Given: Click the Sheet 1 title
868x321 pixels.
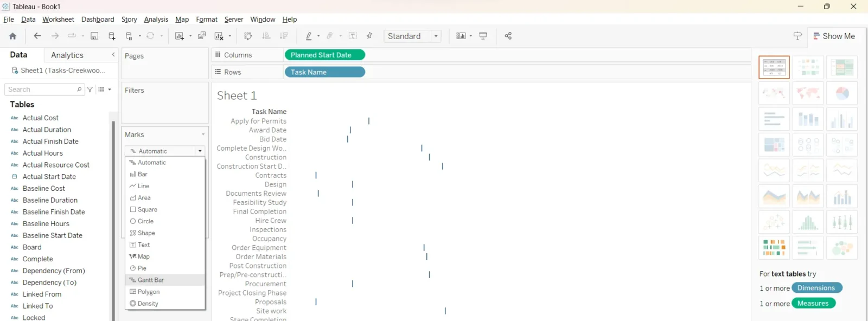Looking at the screenshot, I should coord(237,95).
